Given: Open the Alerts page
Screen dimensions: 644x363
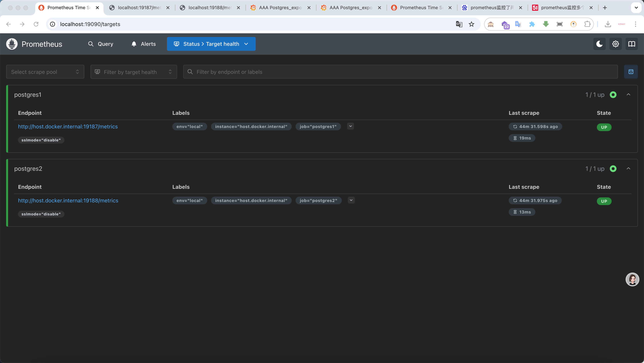Looking at the screenshot, I should tap(144, 44).
